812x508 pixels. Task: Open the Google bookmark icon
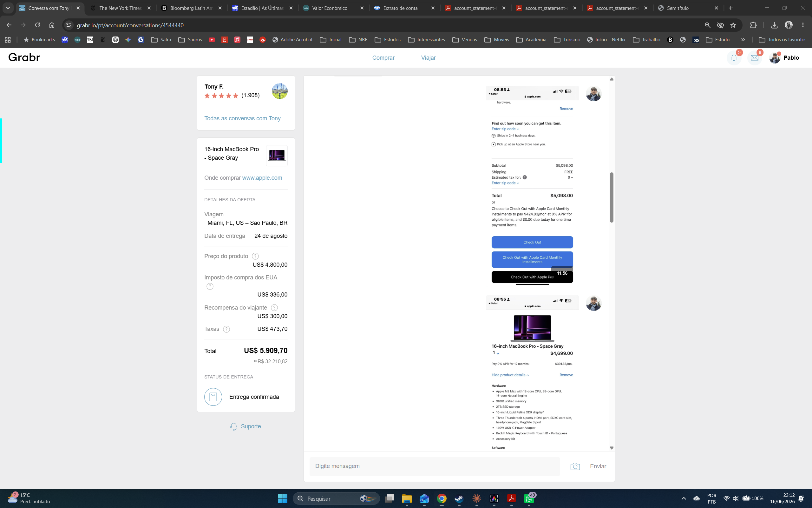[x=141, y=40]
